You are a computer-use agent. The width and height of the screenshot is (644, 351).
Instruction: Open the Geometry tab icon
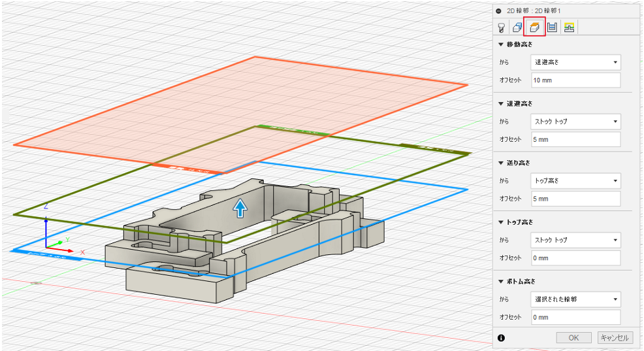(517, 27)
